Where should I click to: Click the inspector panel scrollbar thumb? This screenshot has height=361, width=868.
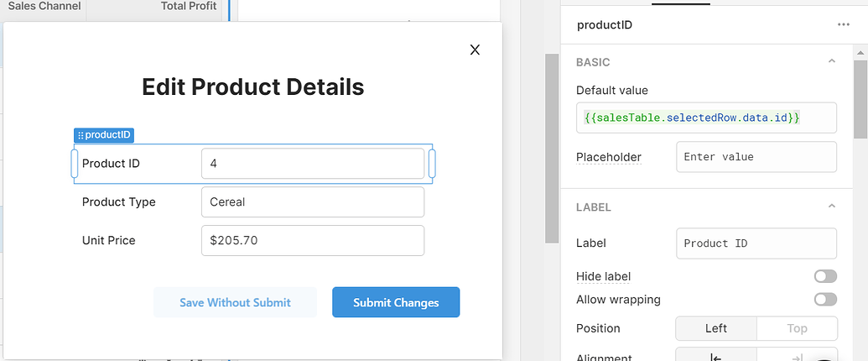860,97
